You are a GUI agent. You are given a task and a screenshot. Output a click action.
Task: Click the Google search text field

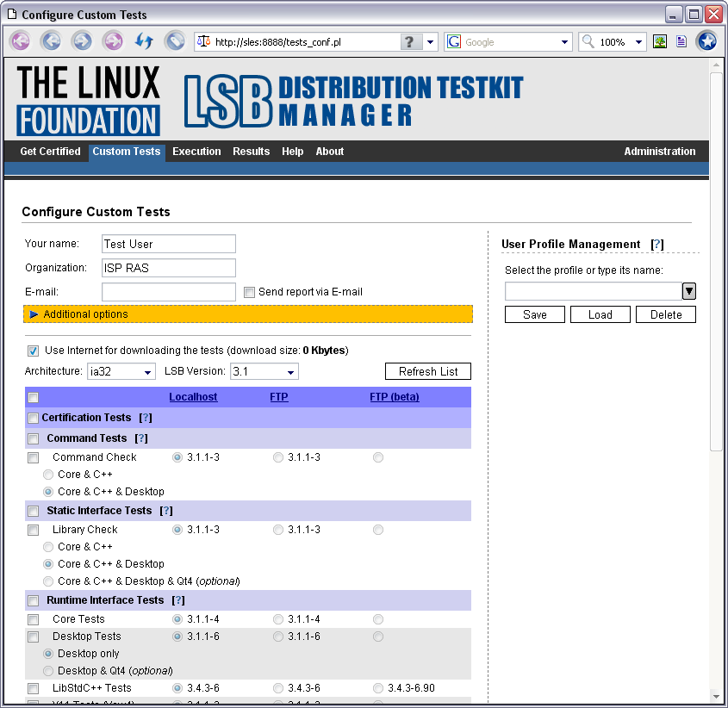(510, 42)
